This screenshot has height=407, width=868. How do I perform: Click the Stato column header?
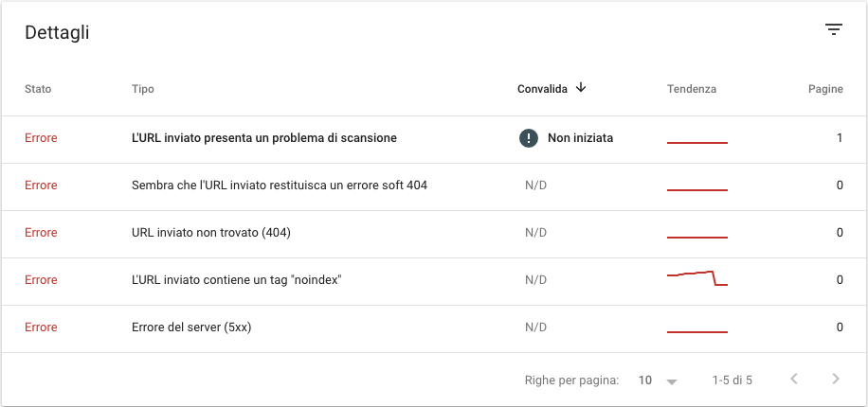38,89
